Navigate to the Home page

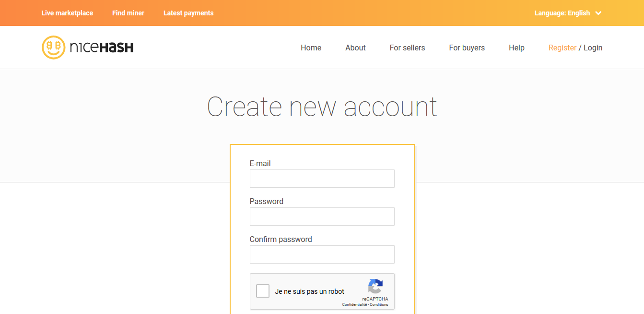311,48
